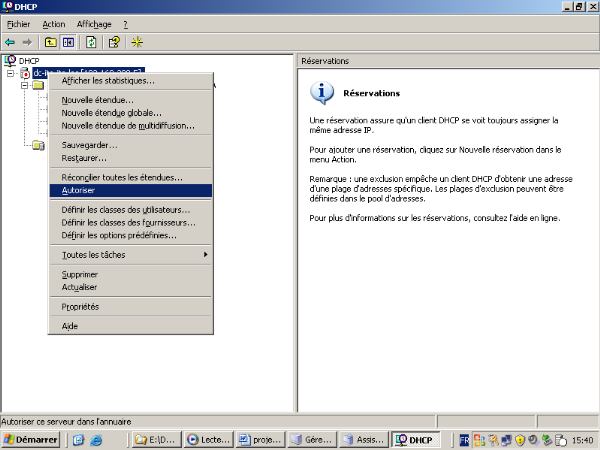Click the back arrow toolbar icon

(10, 42)
